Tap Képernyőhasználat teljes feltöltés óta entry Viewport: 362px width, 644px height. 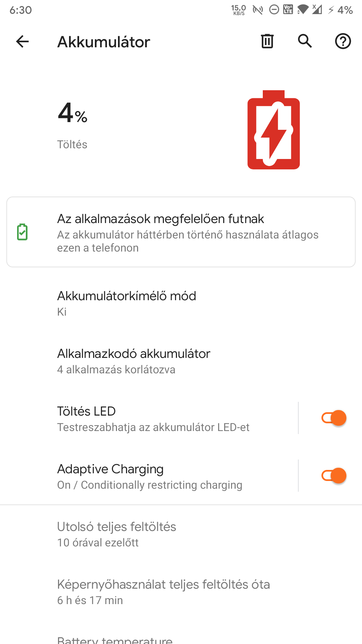(x=163, y=591)
